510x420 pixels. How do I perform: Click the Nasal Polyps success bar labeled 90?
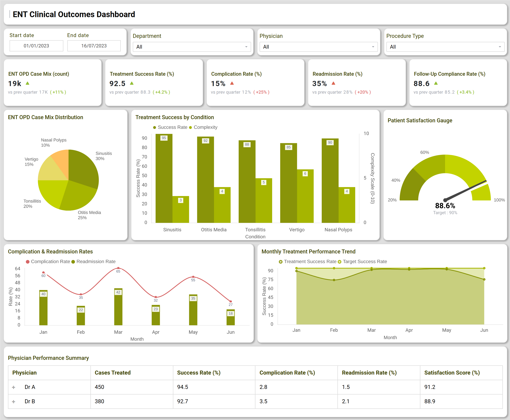click(330, 181)
